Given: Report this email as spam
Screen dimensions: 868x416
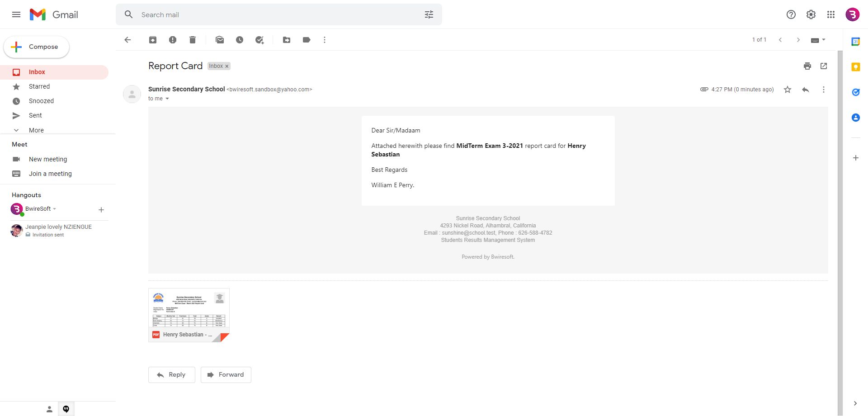Looking at the screenshot, I should tap(173, 40).
